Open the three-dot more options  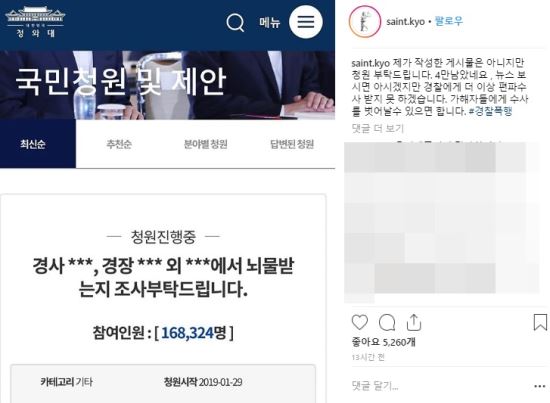[539, 386]
